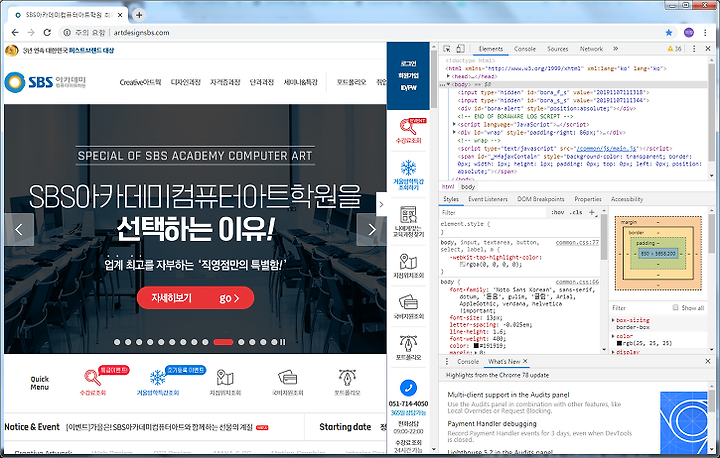Go back with browser back arrow
The height and width of the screenshot is (458, 720).
(x=15, y=33)
